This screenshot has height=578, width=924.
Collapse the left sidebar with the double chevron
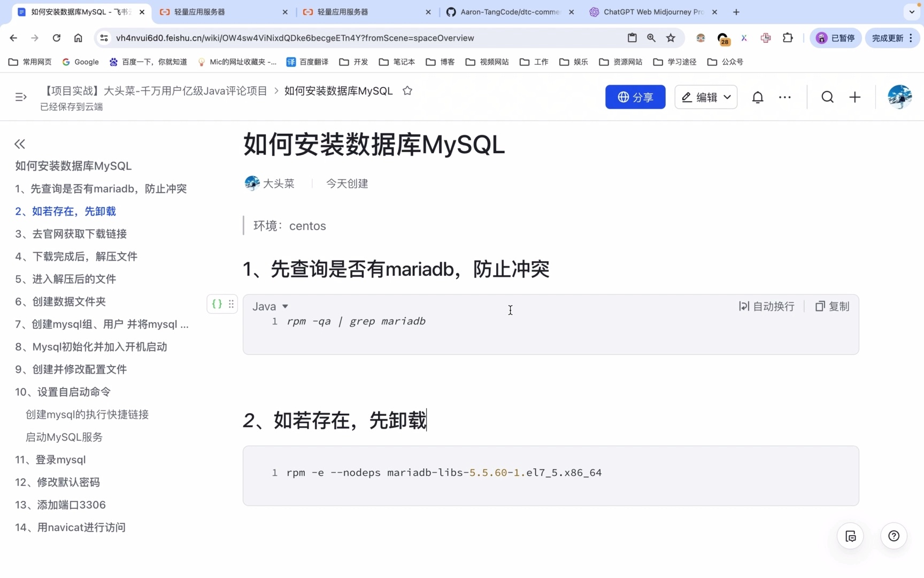(19, 143)
